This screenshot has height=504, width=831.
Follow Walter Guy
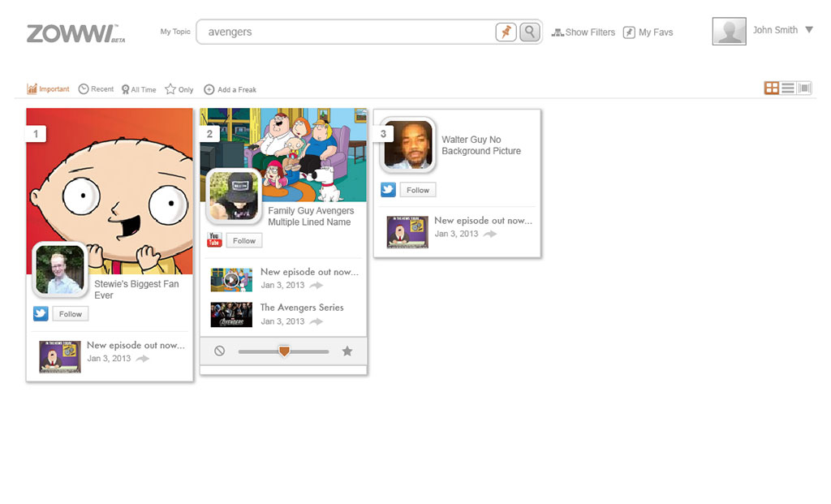(x=418, y=190)
